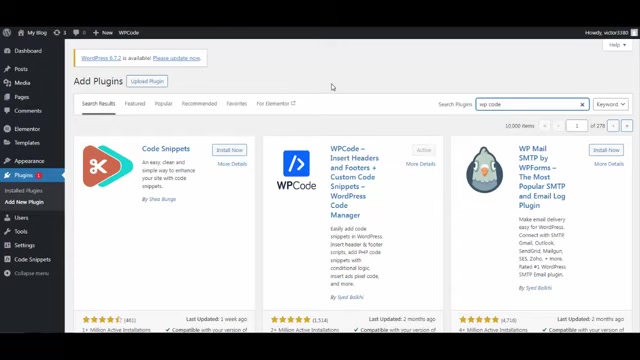This screenshot has width=640, height=360.
Task: Clear the plugin search text
Action: click(582, 105)
